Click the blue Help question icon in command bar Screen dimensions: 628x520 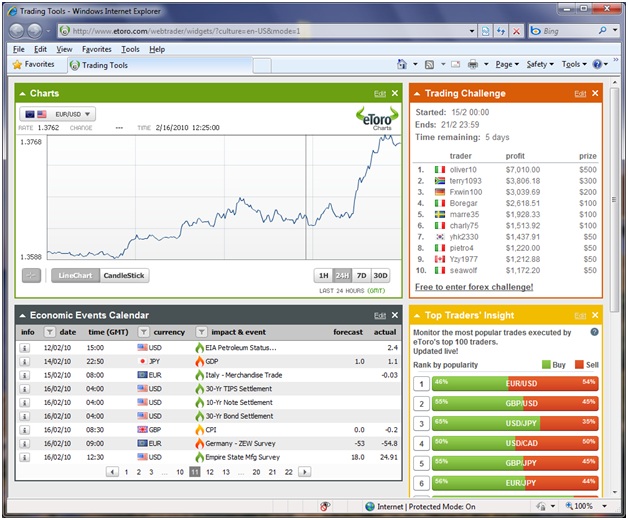[x=597, y=64]
